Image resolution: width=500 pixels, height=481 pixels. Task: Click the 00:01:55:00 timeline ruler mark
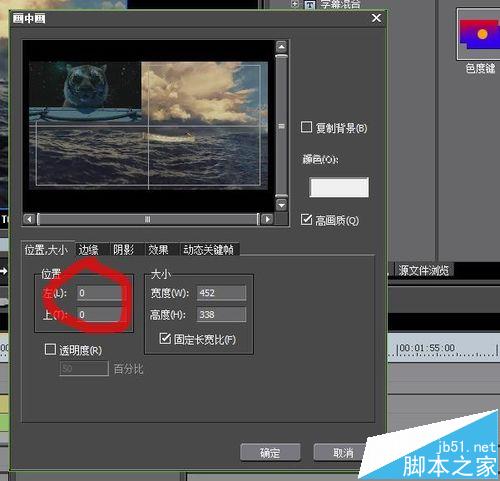tap(427, 348)
